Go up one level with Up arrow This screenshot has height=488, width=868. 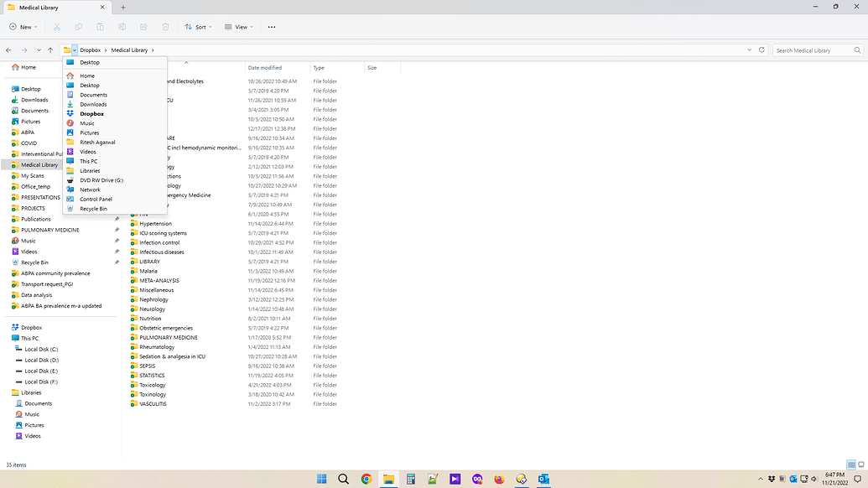(50, 49)
